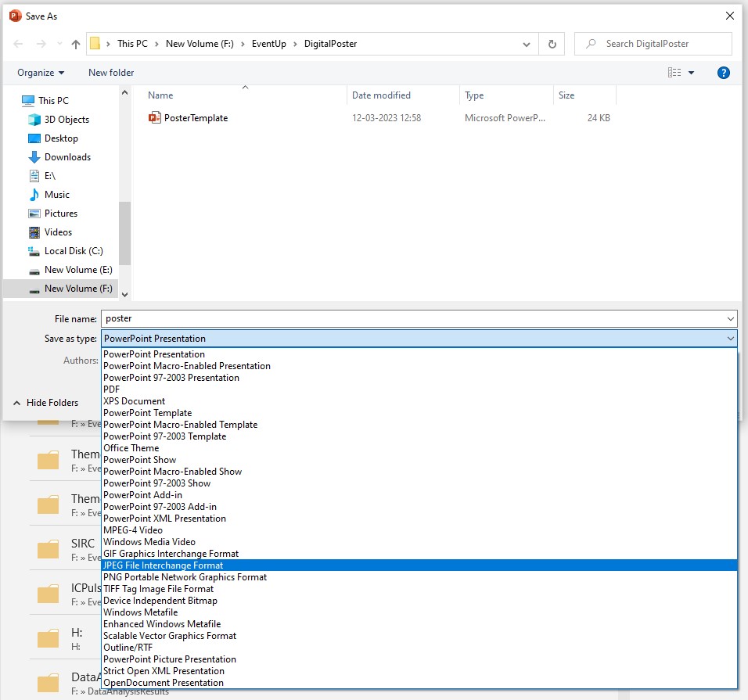Collapse the Save as type dropdown
The image size is (748, 700).
(731, 339)
